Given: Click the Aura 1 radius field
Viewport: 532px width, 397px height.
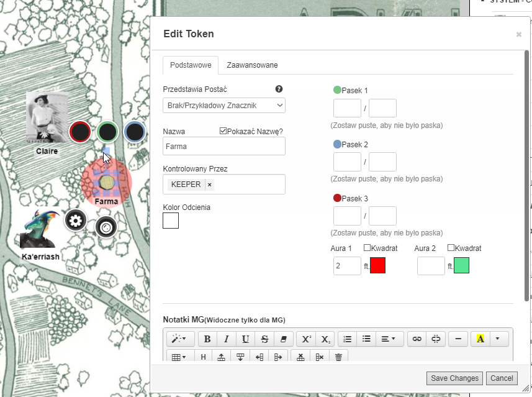Looking at the screenshot, I should coord(347,265).
